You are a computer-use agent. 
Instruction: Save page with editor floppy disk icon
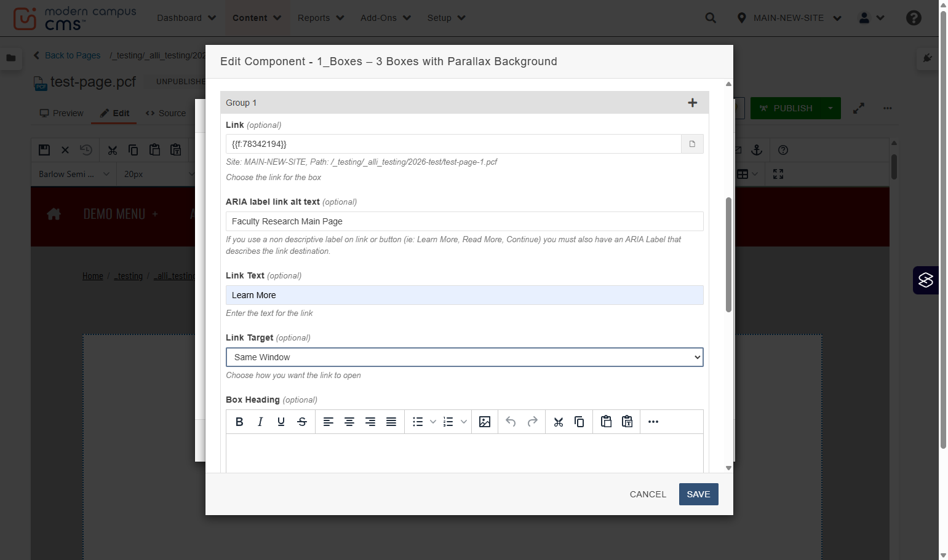point(44,150)
